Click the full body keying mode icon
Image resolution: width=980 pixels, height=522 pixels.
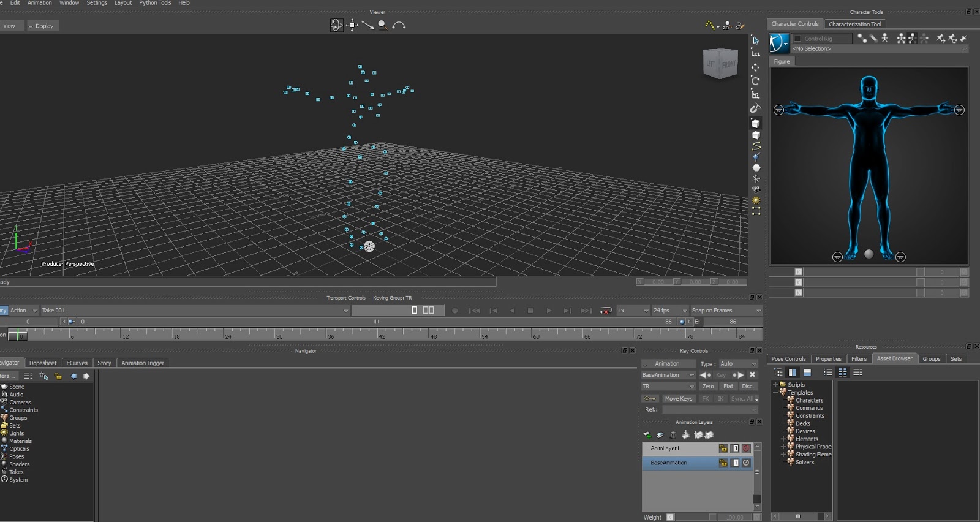click(x=901, y=39)
